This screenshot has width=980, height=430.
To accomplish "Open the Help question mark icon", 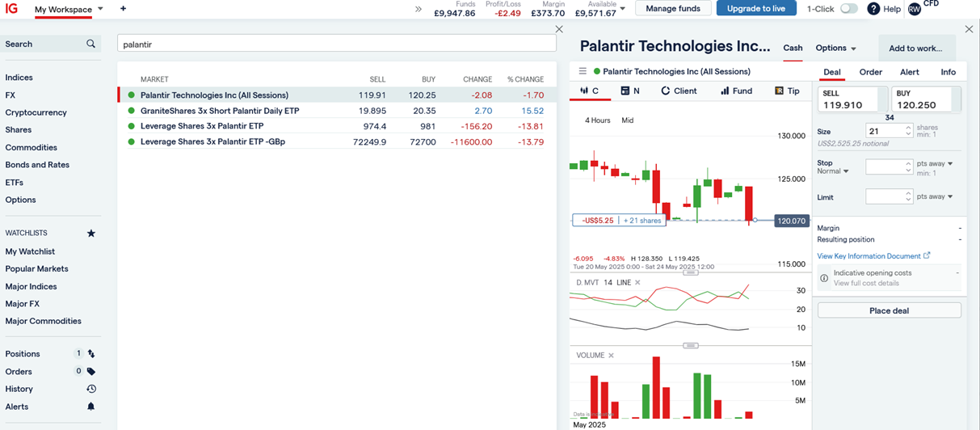I will click(873, 9).
